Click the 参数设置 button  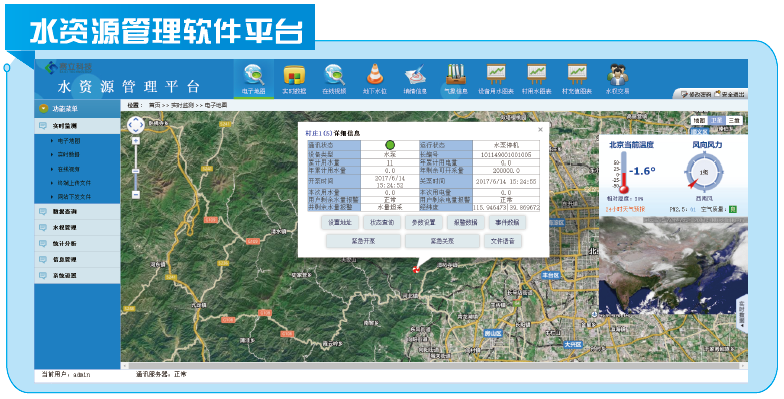pos(424,222)
